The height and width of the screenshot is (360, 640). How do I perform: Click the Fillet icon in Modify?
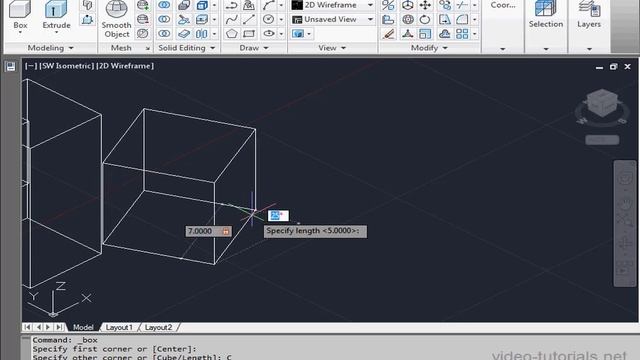(x=462, y=19)
